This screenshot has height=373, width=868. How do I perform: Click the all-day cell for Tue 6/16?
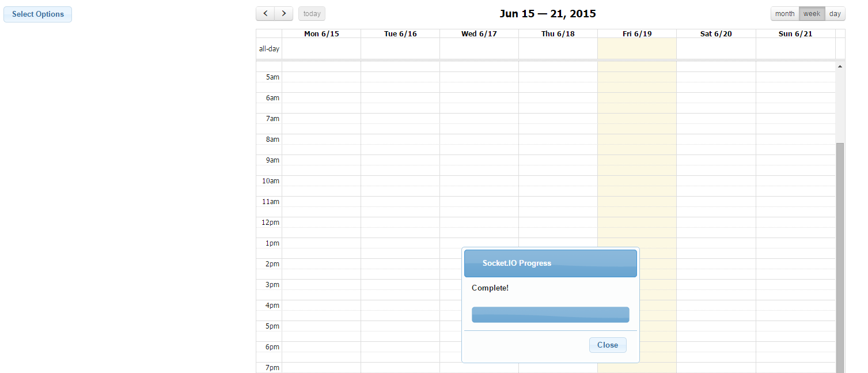[400, 49]
